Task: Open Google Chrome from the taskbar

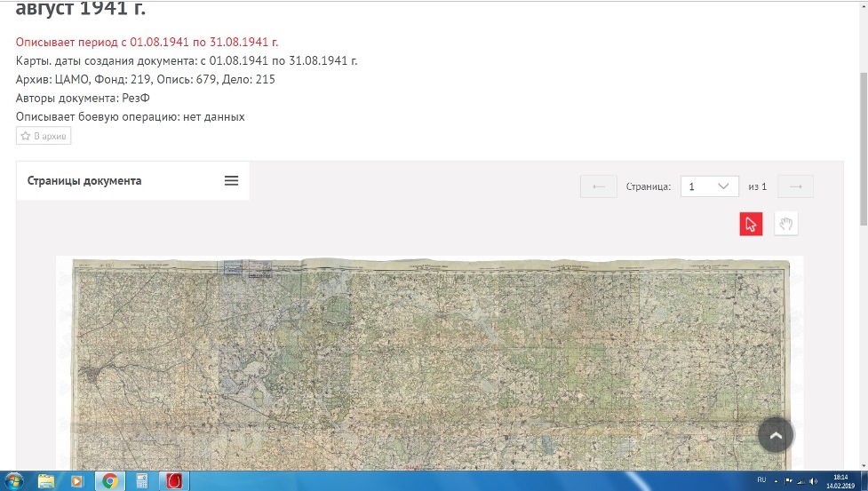Action: coord(110,480)
